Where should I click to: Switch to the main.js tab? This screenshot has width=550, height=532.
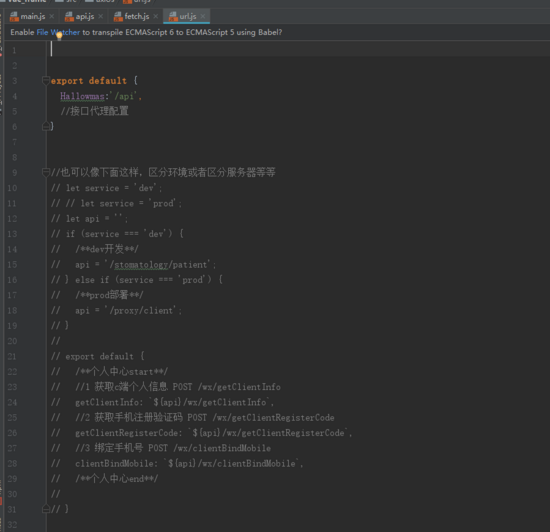(x=32, y=16)
